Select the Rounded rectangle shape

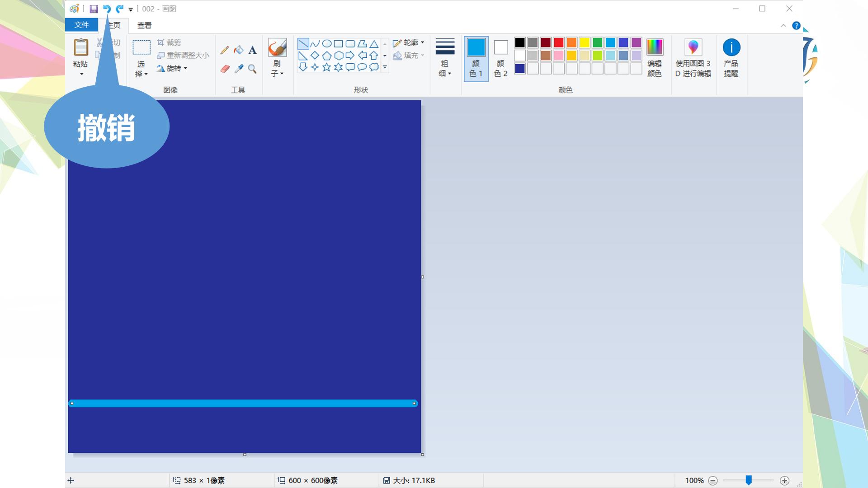tap(350, 44)
